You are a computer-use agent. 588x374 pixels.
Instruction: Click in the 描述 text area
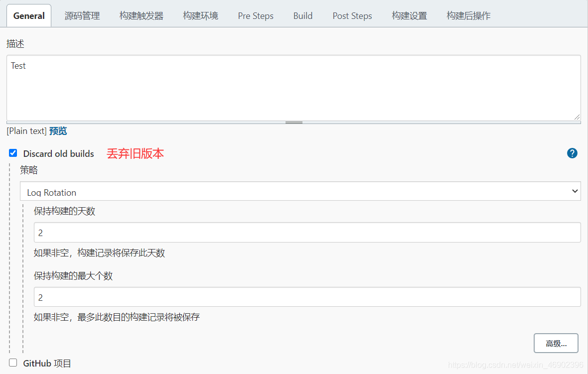pos(293,88)
